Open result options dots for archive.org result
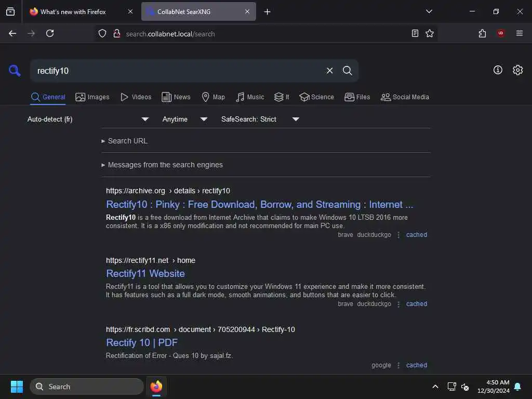Viewport: 532px width, 399px height. (x=398, y=235)
